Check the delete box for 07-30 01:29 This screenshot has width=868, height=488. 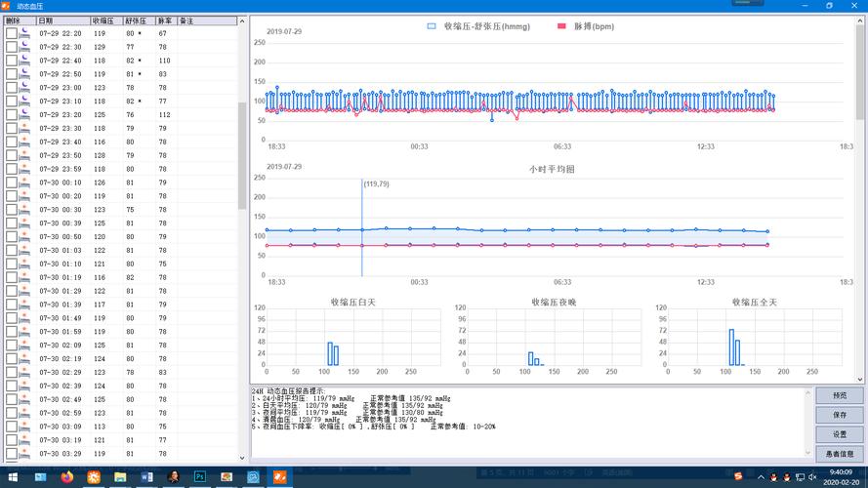(12, 291)
